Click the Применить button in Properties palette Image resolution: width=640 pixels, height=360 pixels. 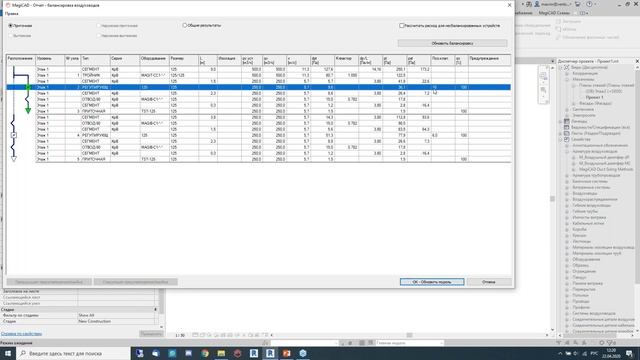151,333
